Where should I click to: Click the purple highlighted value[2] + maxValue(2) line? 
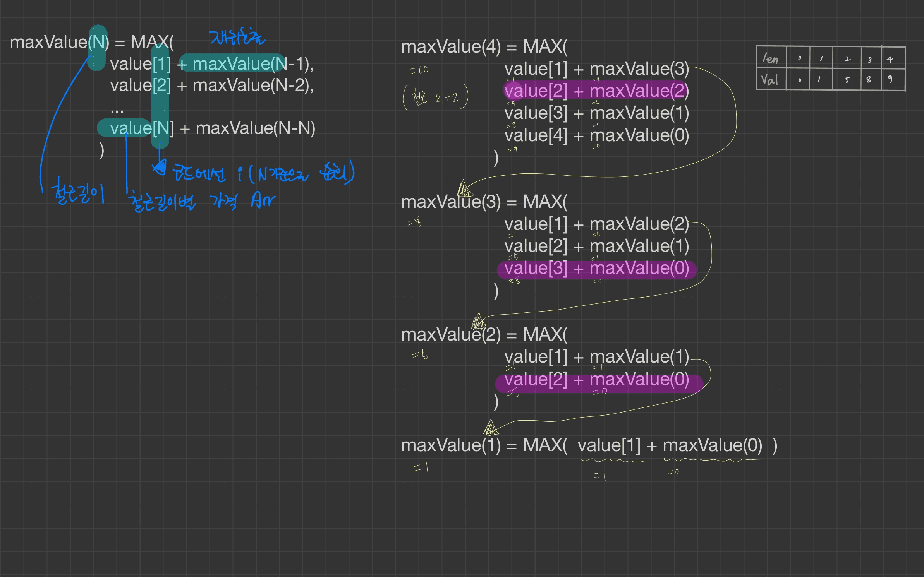[x=596, y=91]
